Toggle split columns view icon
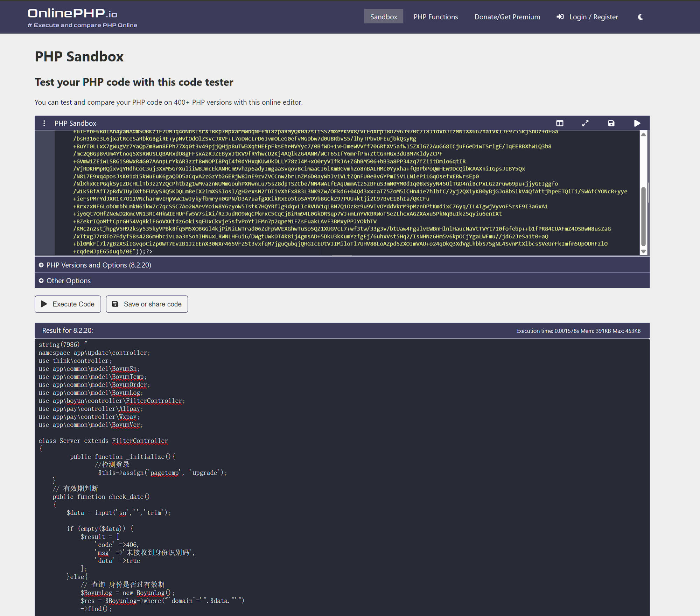 coord(560,123)
